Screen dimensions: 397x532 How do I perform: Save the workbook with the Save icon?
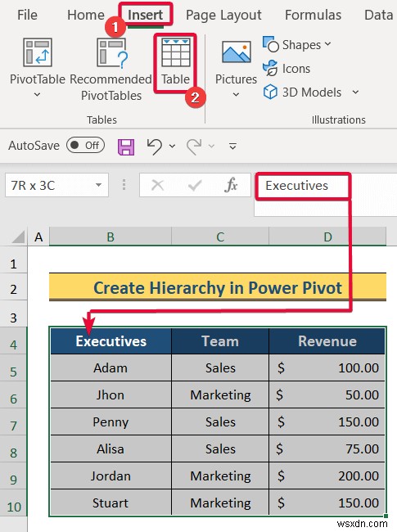(126, 147)
